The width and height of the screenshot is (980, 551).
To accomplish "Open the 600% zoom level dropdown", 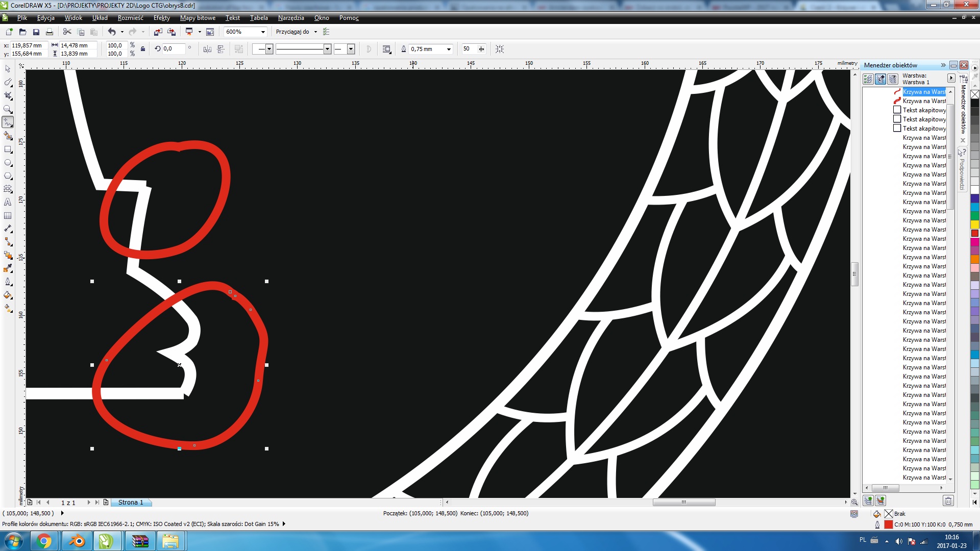I will tap(263, 32).
